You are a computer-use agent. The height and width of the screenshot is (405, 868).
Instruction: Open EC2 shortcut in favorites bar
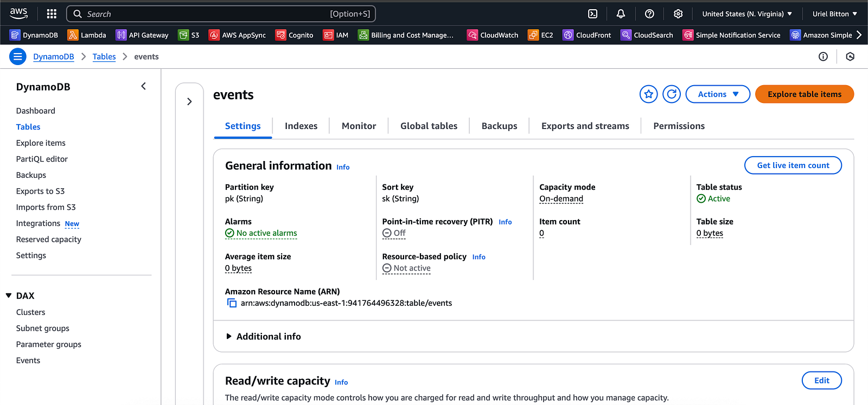(540, 35)
